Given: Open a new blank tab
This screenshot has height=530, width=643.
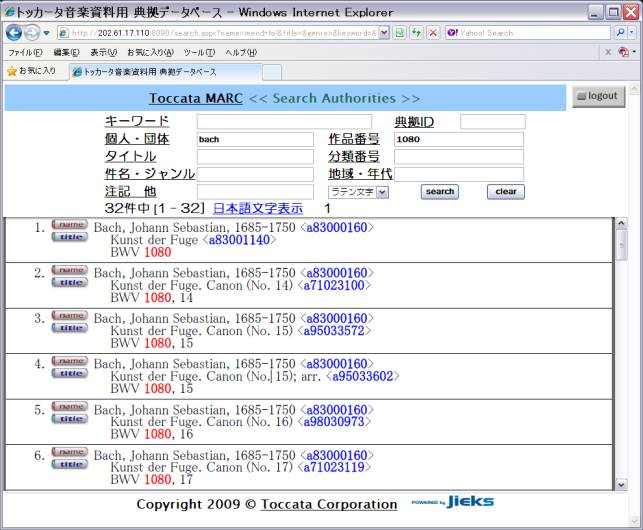Looking at the screenshot, I should point(271,73).
